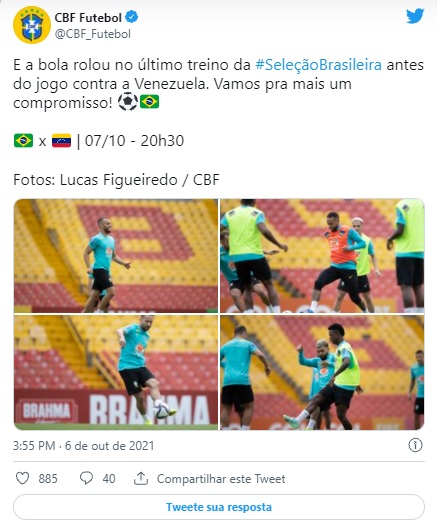Click the CBF Futebol display name
The height and width of the screenshot is (523, 437).
[88, 18]
